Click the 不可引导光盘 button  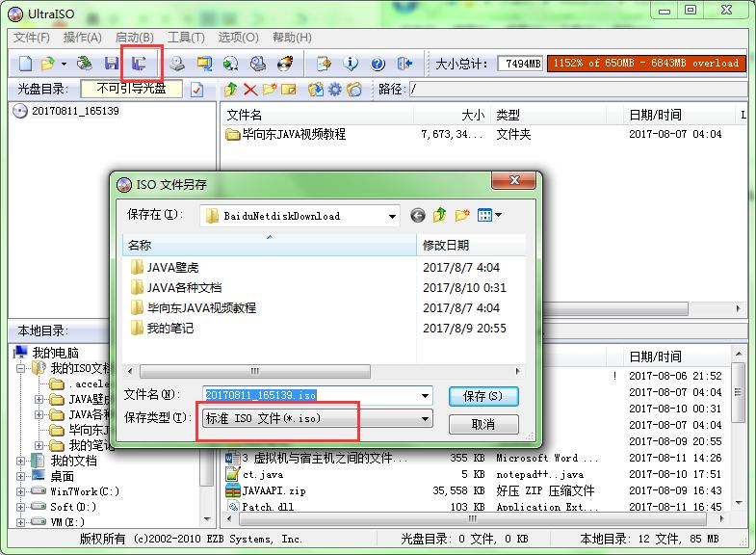click(x=132, y=89)
